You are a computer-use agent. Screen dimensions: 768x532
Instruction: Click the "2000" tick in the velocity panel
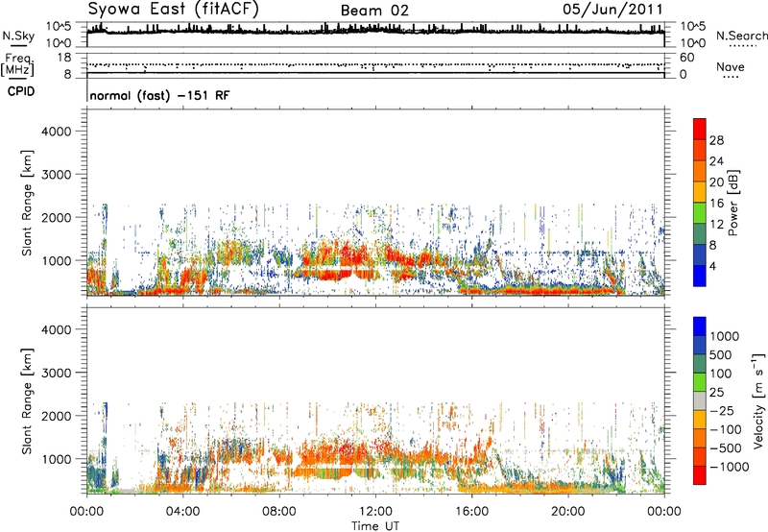57,416
